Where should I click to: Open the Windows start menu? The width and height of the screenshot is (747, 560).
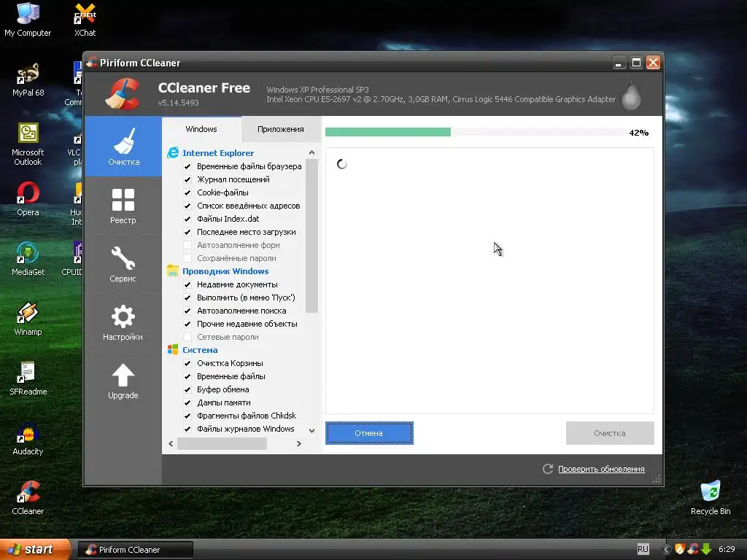tap(35, 549)
